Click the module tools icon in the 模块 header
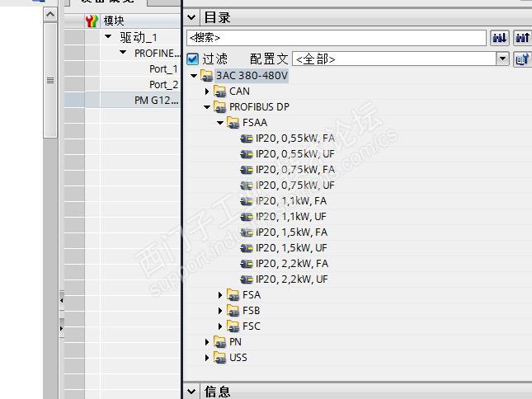This screenshot has height=399, width=532. point(92,21)
